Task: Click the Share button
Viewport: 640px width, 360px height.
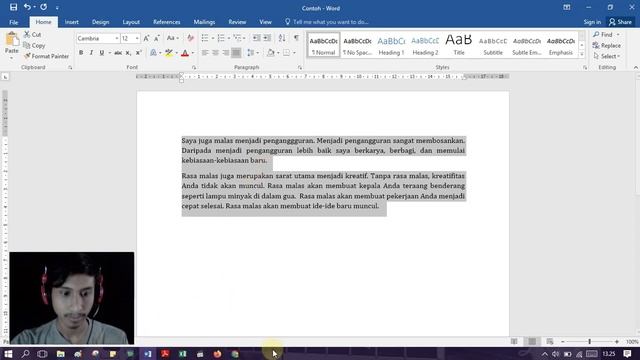Action: tap(620, 22)
